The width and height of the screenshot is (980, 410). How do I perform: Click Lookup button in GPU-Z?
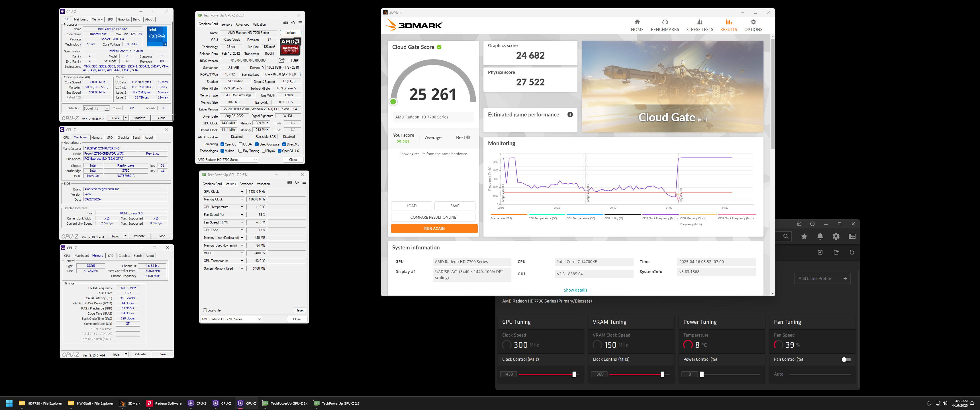pos(290,33)
